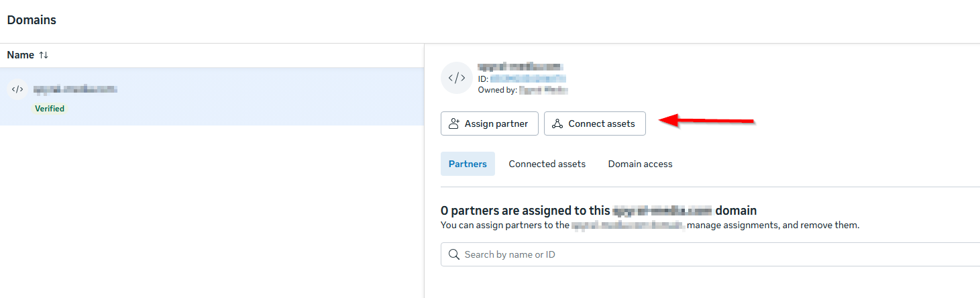
Task: Click the sort arrows next to Name
Action: pos(44,55)
